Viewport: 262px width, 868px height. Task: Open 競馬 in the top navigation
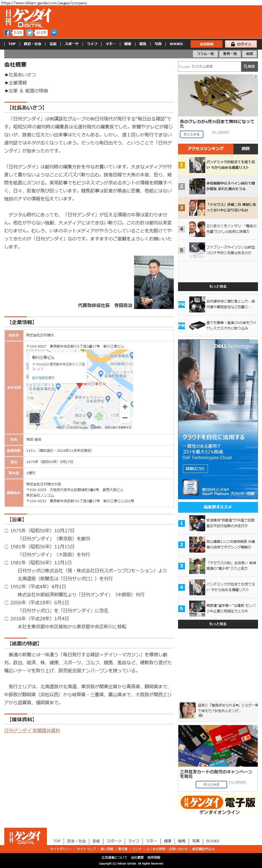click(143, 44)
